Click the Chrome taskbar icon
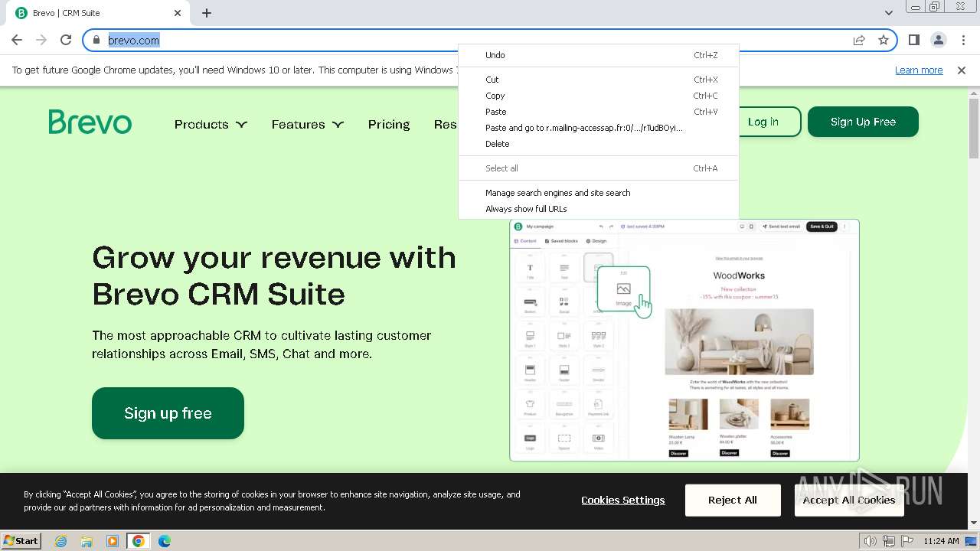The height and width of the screenshot is (551, 980). (x=139, y=541)
